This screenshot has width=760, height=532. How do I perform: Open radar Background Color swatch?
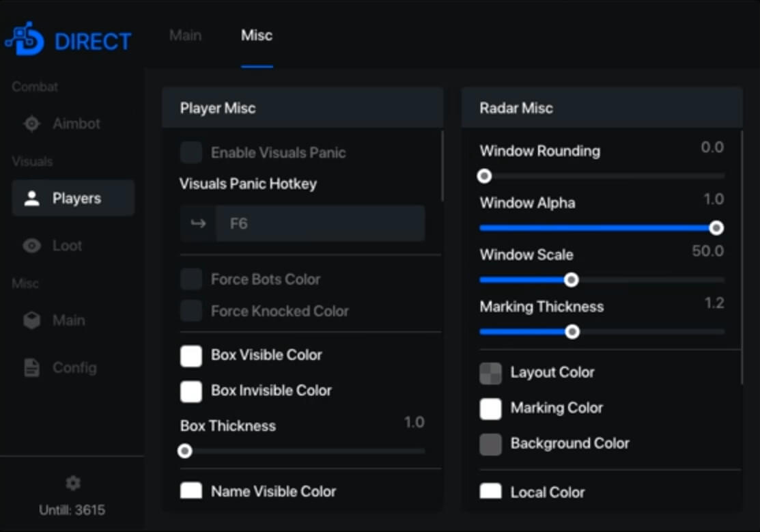[x=490, y=444]
